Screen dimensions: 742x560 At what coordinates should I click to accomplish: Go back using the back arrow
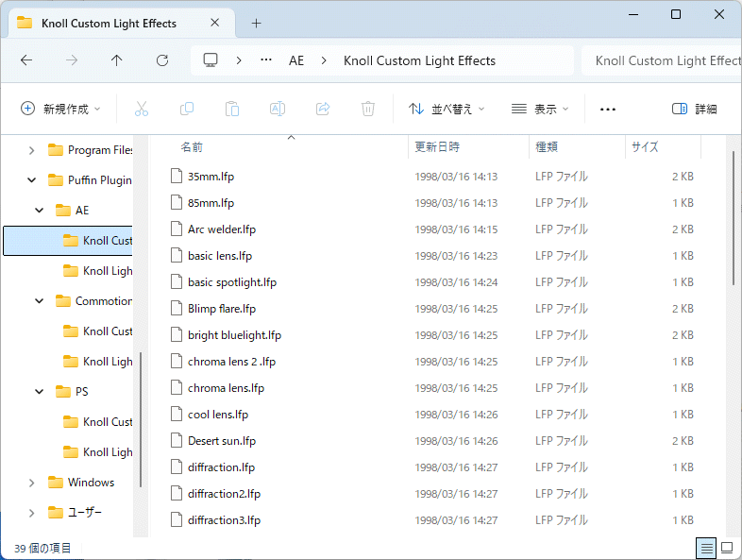(26, 60)
